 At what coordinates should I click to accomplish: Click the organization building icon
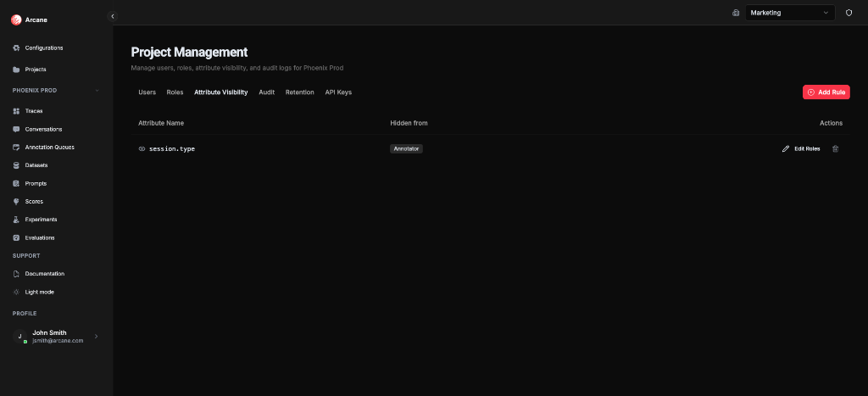tap(736, 13)
